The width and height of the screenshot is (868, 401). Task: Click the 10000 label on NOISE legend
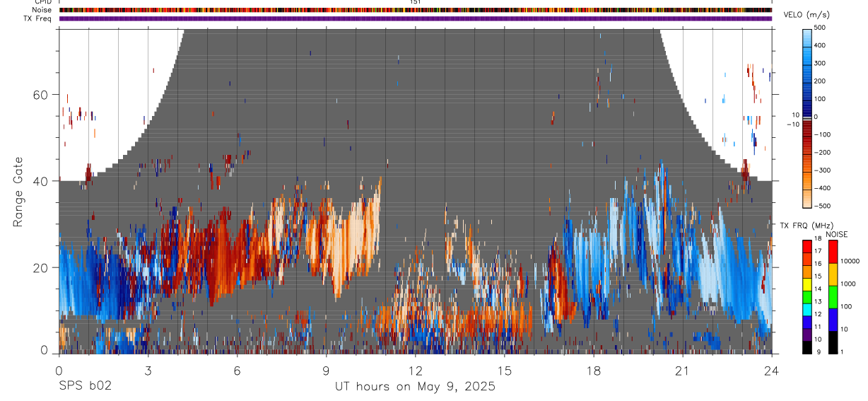click(x=850, y=262)
